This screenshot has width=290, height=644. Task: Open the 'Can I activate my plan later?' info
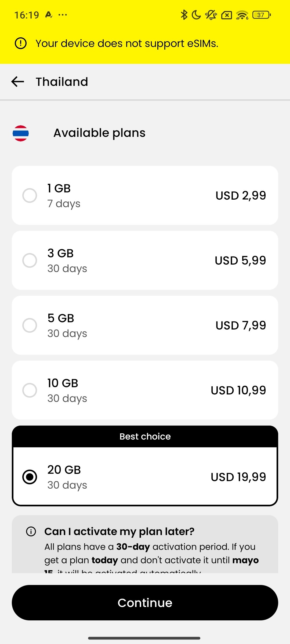click(119, 531)
